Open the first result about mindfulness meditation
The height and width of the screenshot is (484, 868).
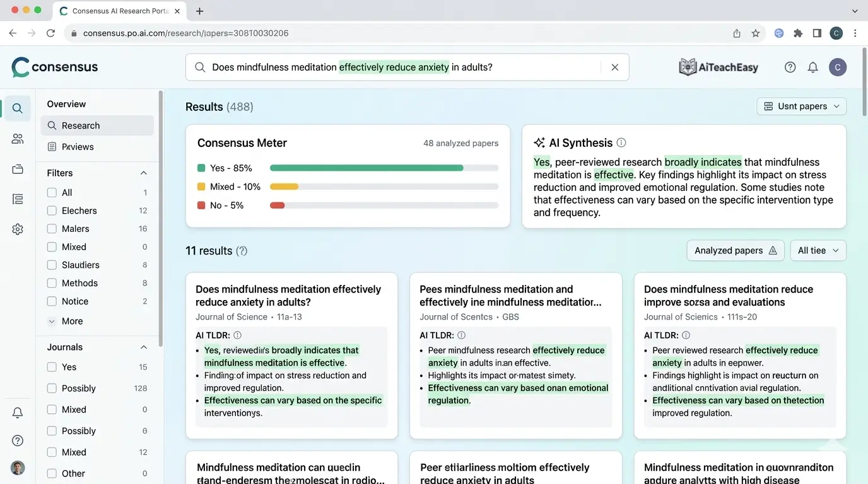pyautogui.click(x=288, y=295)
